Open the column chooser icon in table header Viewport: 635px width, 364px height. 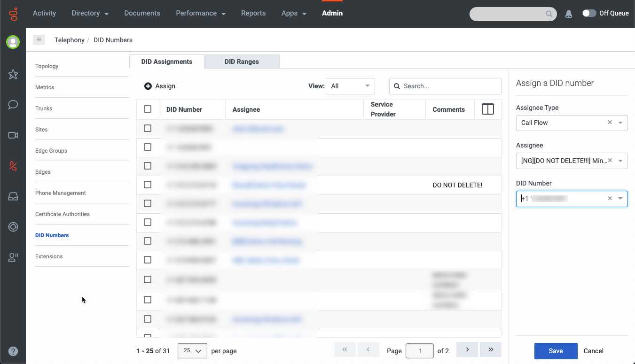[488, 109]
